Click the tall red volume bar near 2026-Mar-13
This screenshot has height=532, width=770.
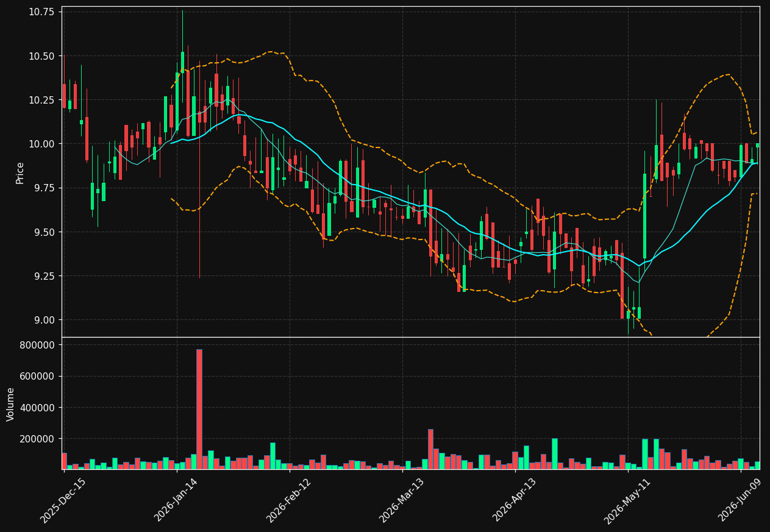click(430, 449)
